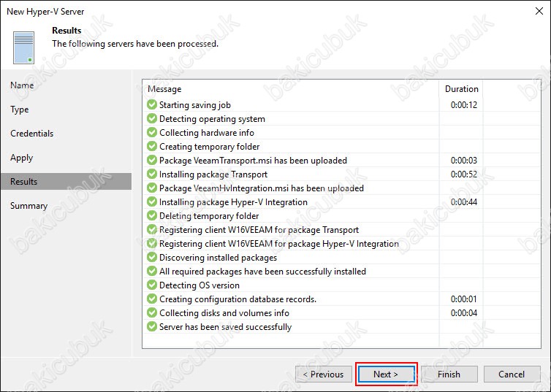
Task: Select 'Detecting OS version' message text
Action: pos(199,285)
